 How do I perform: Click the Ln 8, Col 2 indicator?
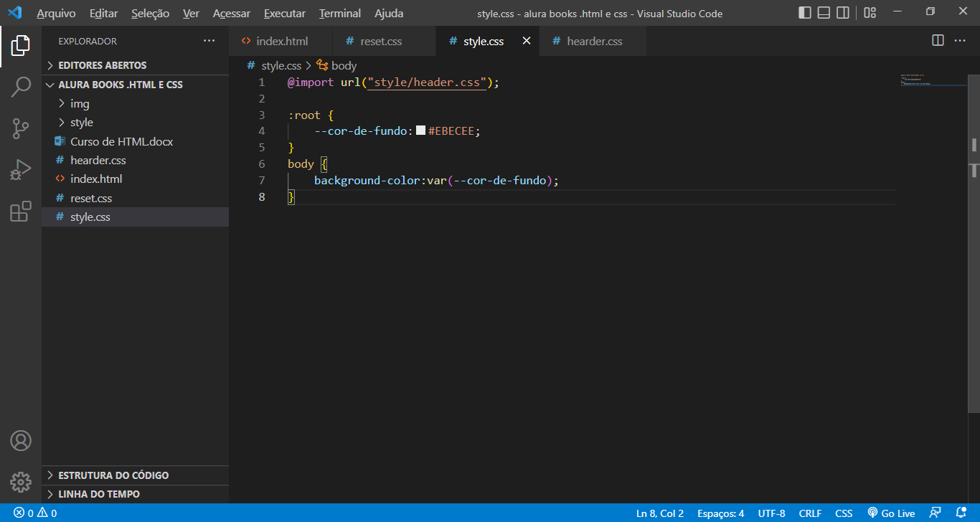659,513
